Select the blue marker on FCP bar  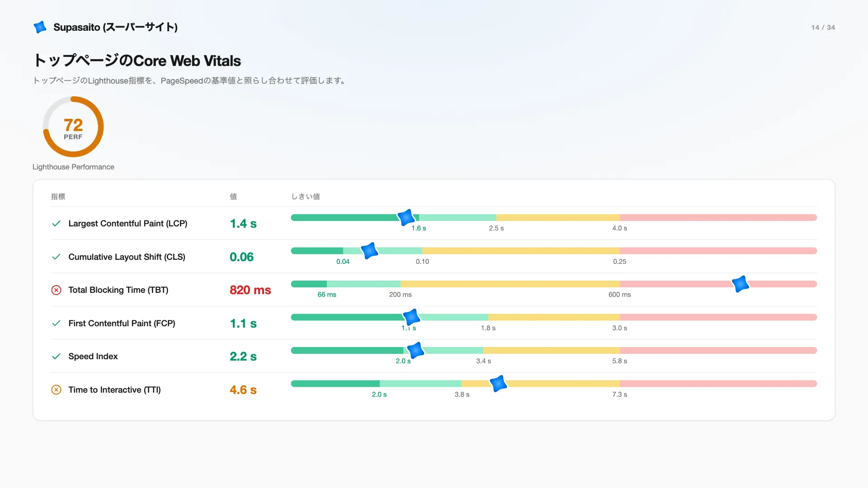[411, 317]
